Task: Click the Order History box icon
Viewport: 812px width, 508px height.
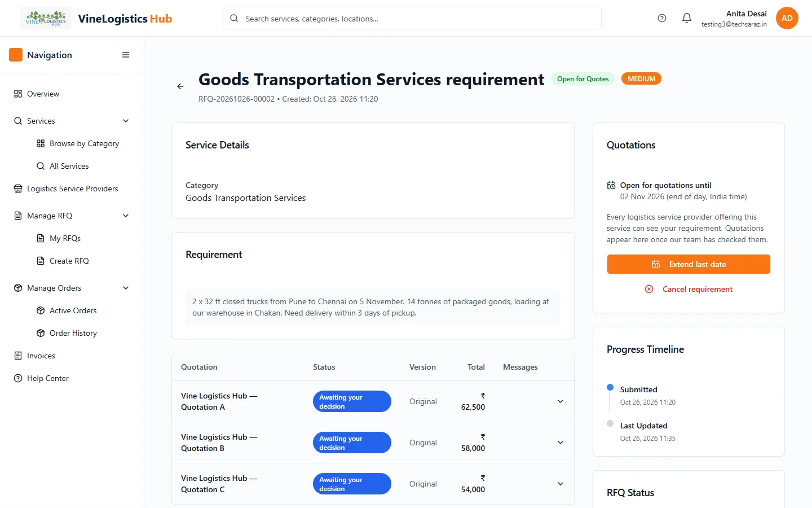Action: tap(41, 333)
